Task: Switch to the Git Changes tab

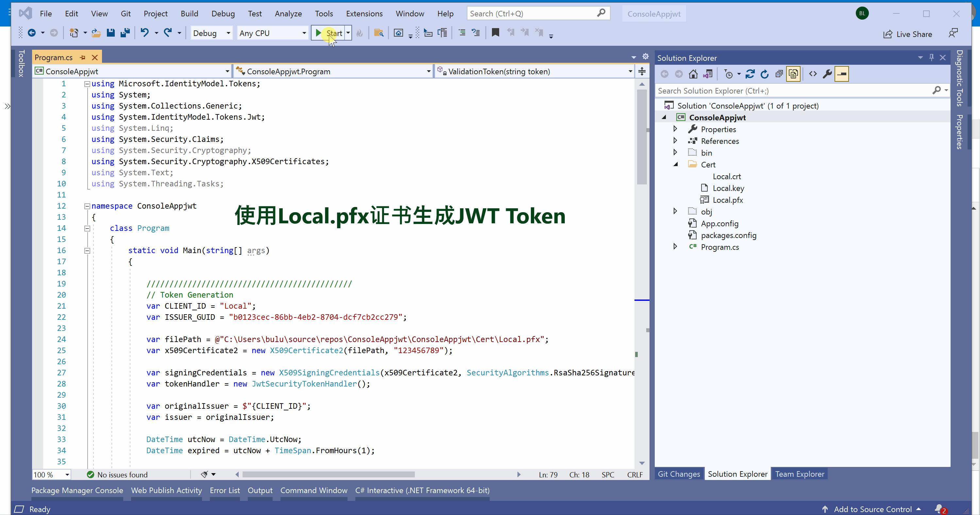Action: click(x=679, y=474)
